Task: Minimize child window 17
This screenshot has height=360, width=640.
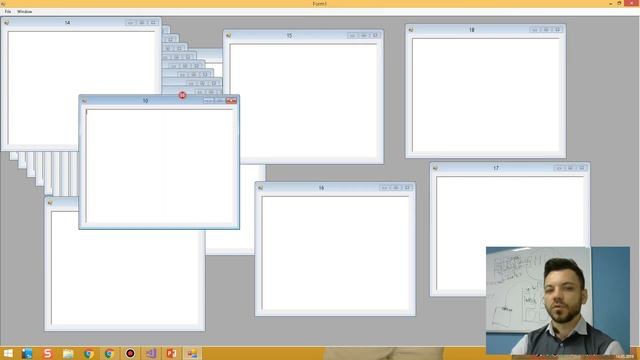Action: click(559, 168)
